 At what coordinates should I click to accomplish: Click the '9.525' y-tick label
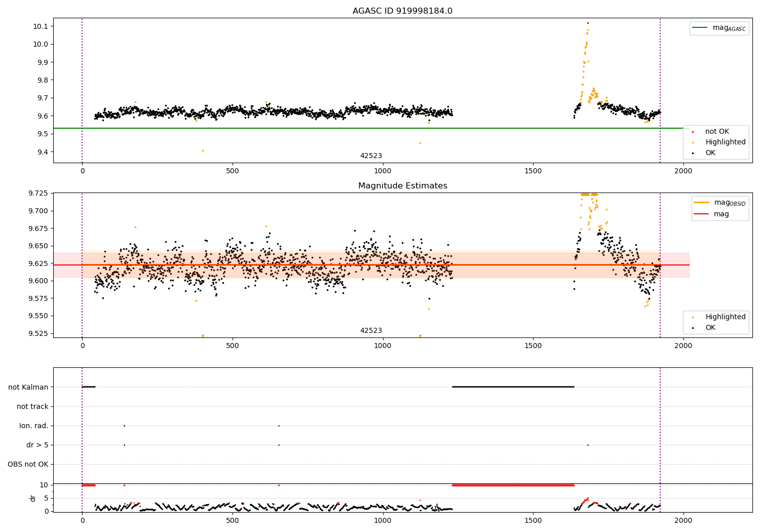point(39,333)
